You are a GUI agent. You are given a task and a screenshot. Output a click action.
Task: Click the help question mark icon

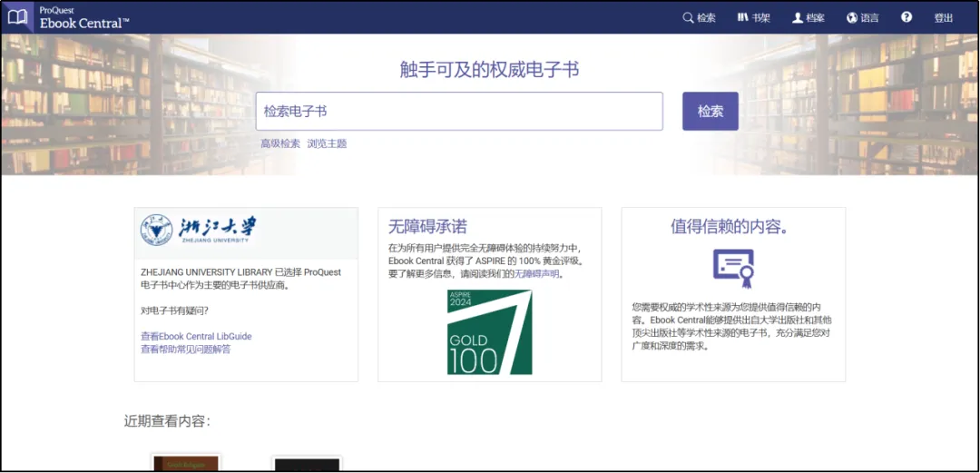click(906, 17)
